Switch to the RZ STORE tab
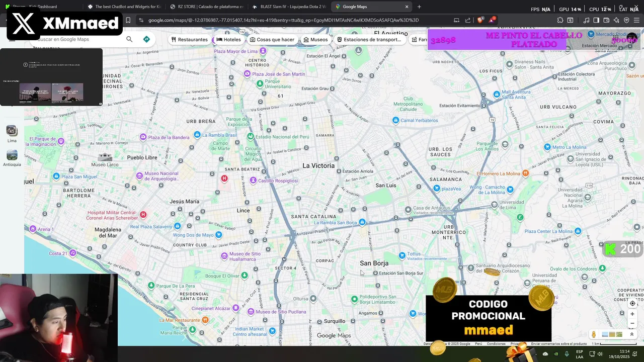 point(206,7)
